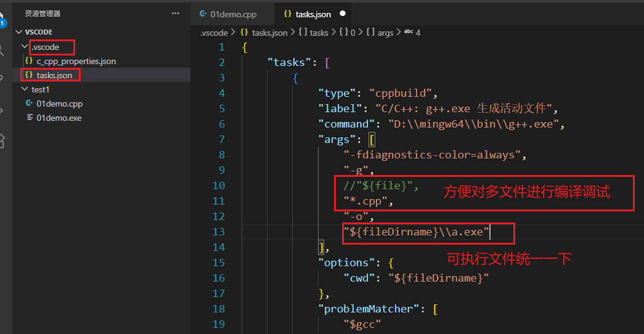Click the tasks.json breadcrumb segment
The height and width of the screenshot is (334, 644).
pyautogui.click(x=269, y=33)
